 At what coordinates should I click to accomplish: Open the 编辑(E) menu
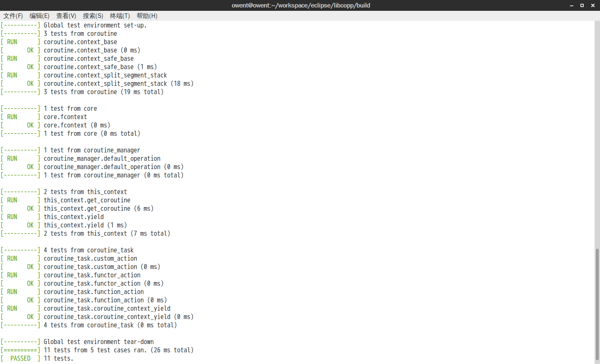40,16
